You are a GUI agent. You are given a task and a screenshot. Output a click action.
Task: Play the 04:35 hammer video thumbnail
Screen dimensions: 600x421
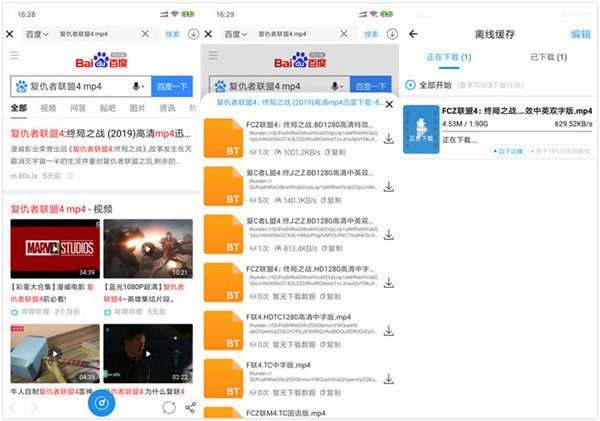55,354
